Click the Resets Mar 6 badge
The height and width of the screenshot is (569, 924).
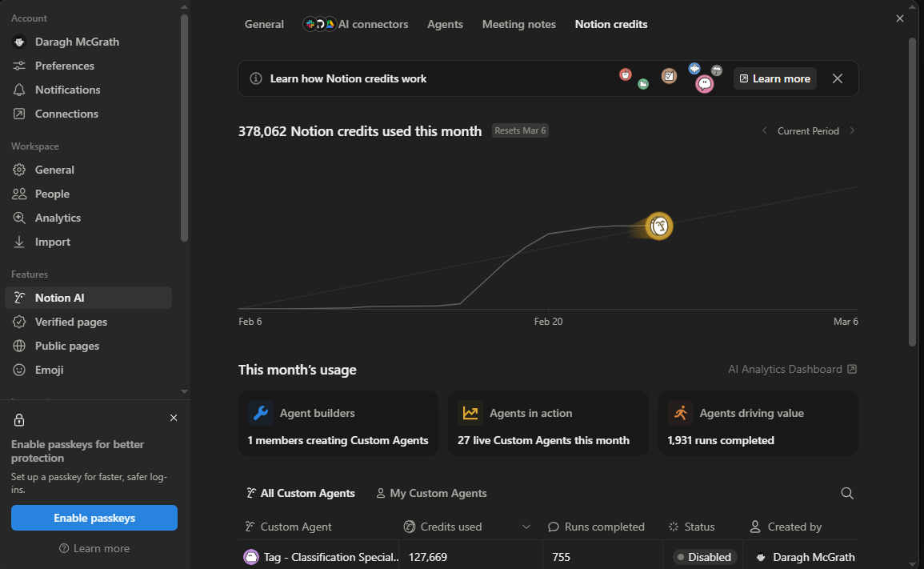520,130
